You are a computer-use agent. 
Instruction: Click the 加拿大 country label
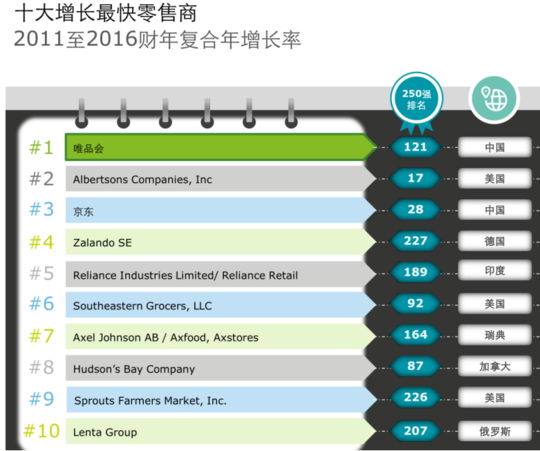click(x=495, y=366)
